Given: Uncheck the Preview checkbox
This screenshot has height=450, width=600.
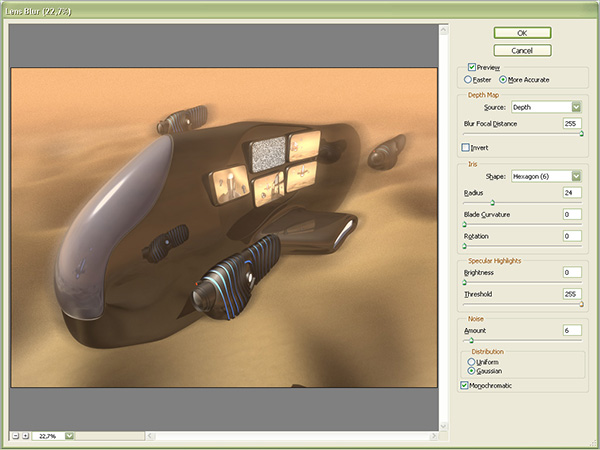Looking at the screenshot, I should click(472, 67).
